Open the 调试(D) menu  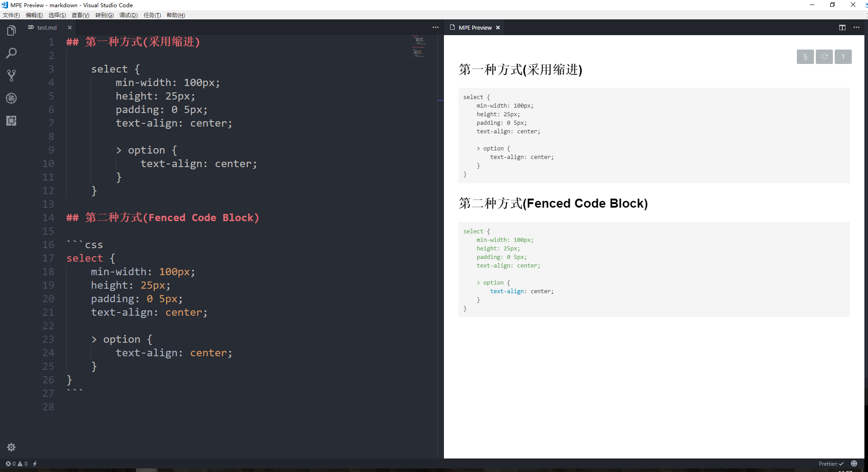pyautogui.click(x=128, y=15)
